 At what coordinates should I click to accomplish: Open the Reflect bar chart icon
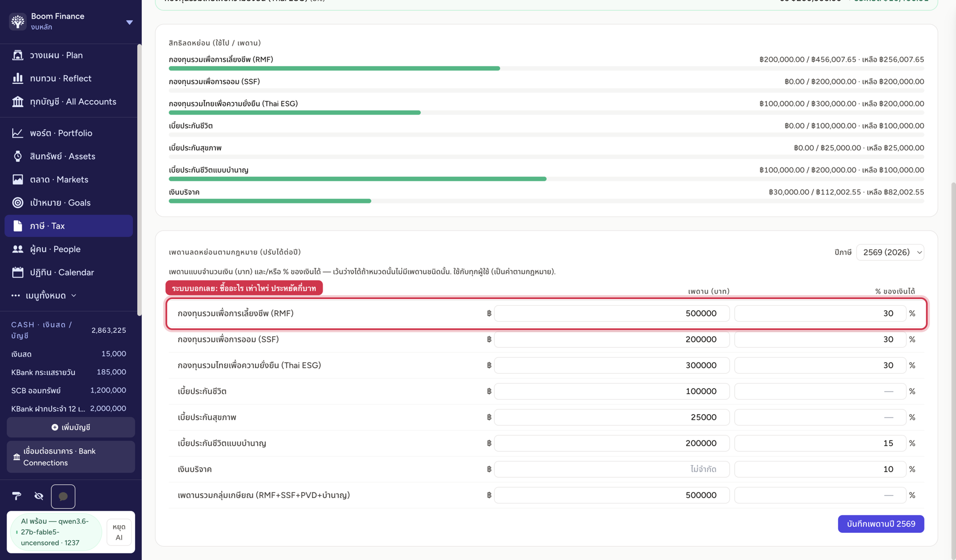tap(18, 78)
